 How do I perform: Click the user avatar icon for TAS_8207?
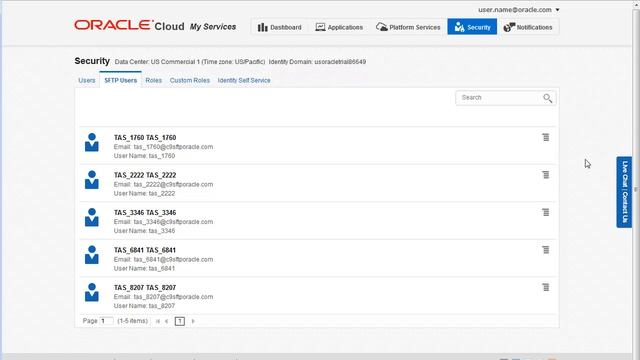92,292
